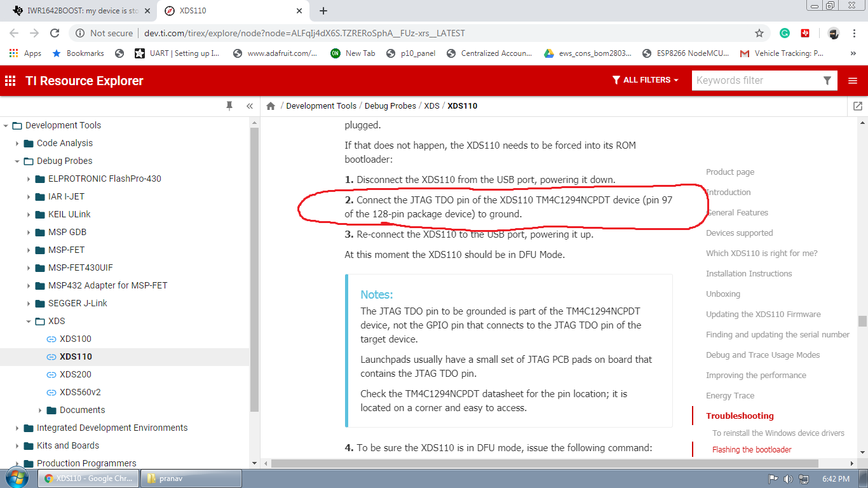Open a new browser tab
Viewport: 868px width, 488px height.
pos(323,11)
